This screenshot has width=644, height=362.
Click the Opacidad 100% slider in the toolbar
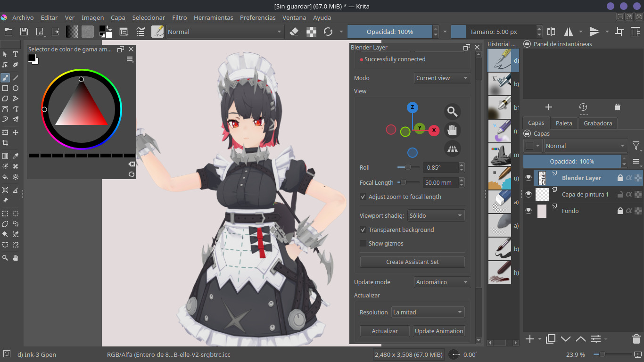tap(389, 32)
